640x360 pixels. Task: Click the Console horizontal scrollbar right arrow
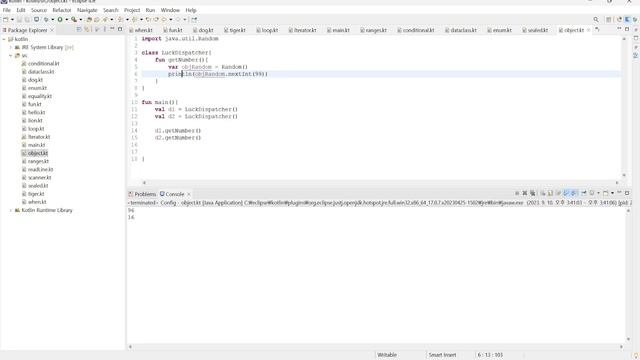(x=621, y=347)
